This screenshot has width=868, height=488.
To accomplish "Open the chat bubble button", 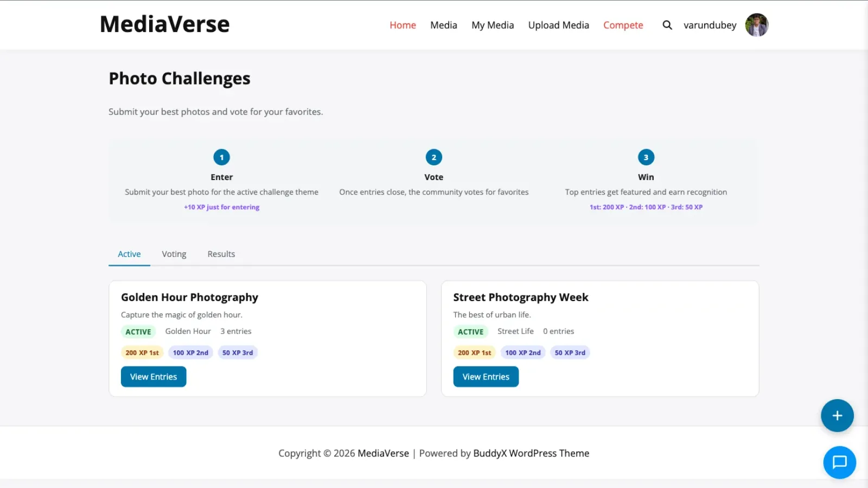I will (839, 462).
